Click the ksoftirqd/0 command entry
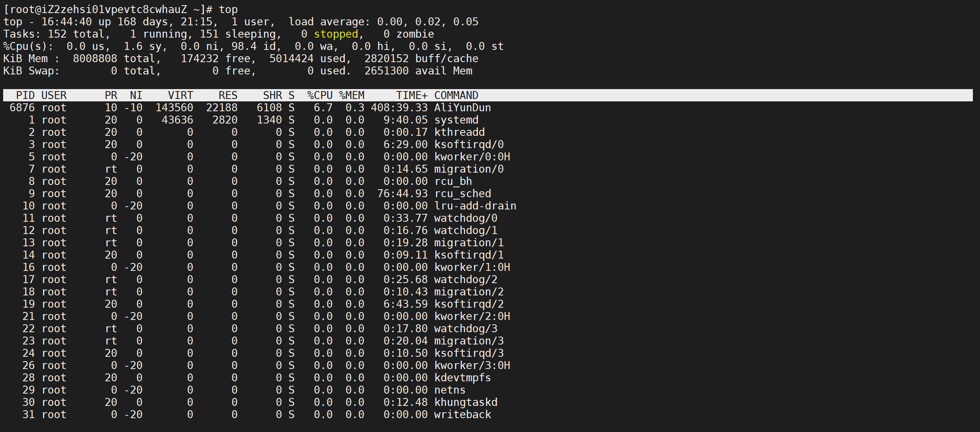980x432 pixels. [x=469, y=145]
